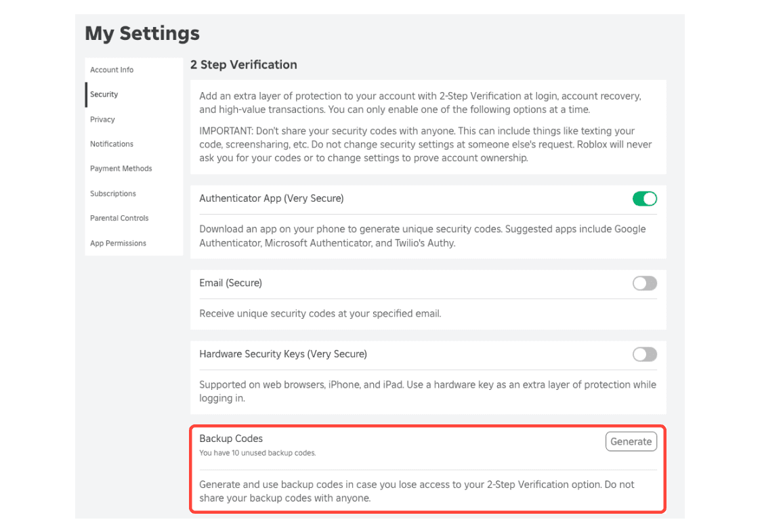Viewport: 762px width, 532px height.
Task: Disable the Authenticator App toggle
Action: point(644,198)
